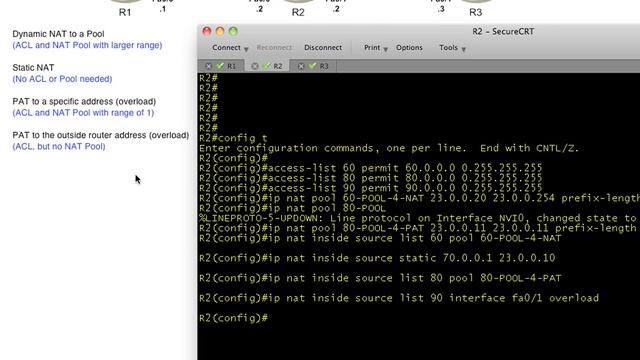Click '(ACL and NAT Pool with larger range)' text

(x=87, y=45)
